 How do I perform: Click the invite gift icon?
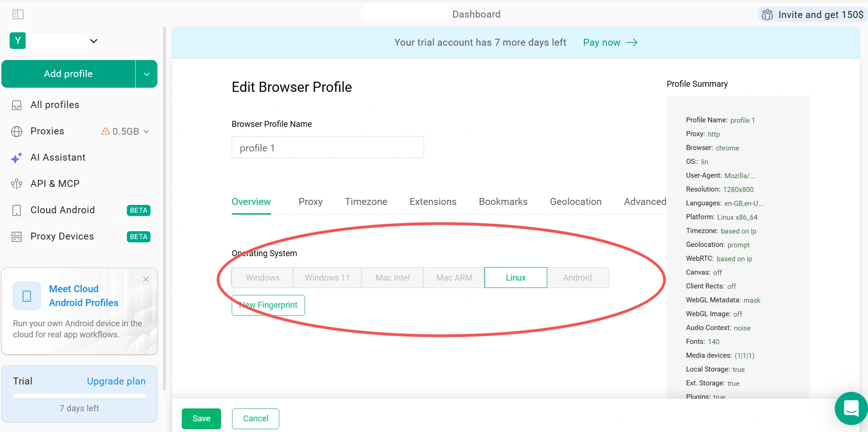coord(767,15)
